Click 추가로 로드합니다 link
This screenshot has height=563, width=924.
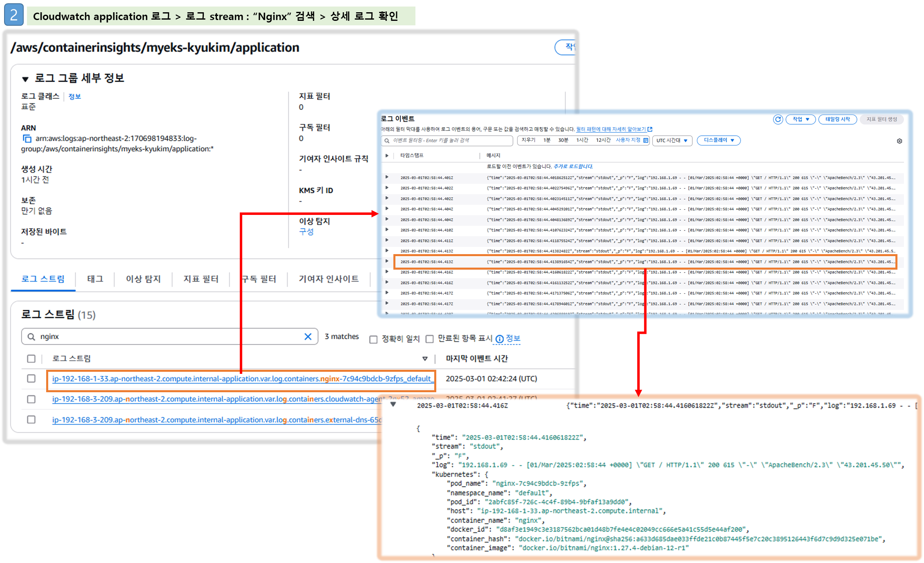tap(573, 166)
